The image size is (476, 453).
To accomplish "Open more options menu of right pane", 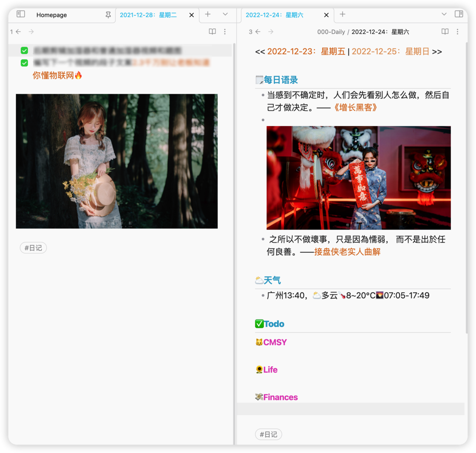I will point(458,31).
